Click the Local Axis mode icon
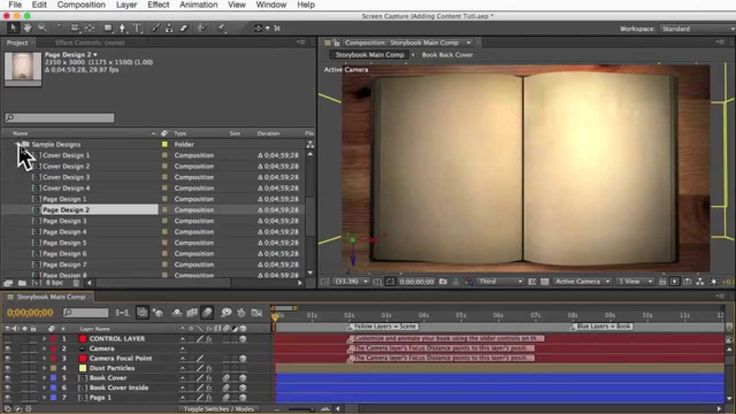 click(x=258, y=28)
